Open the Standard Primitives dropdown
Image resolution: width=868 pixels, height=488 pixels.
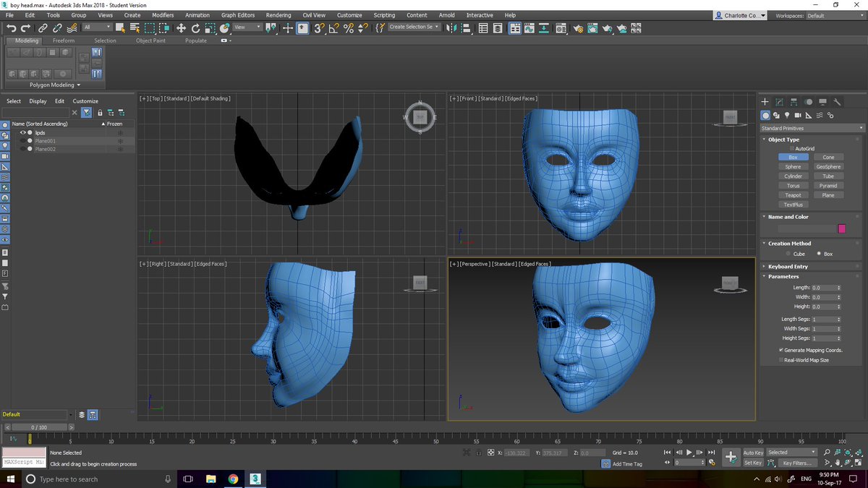coord(810,128)
